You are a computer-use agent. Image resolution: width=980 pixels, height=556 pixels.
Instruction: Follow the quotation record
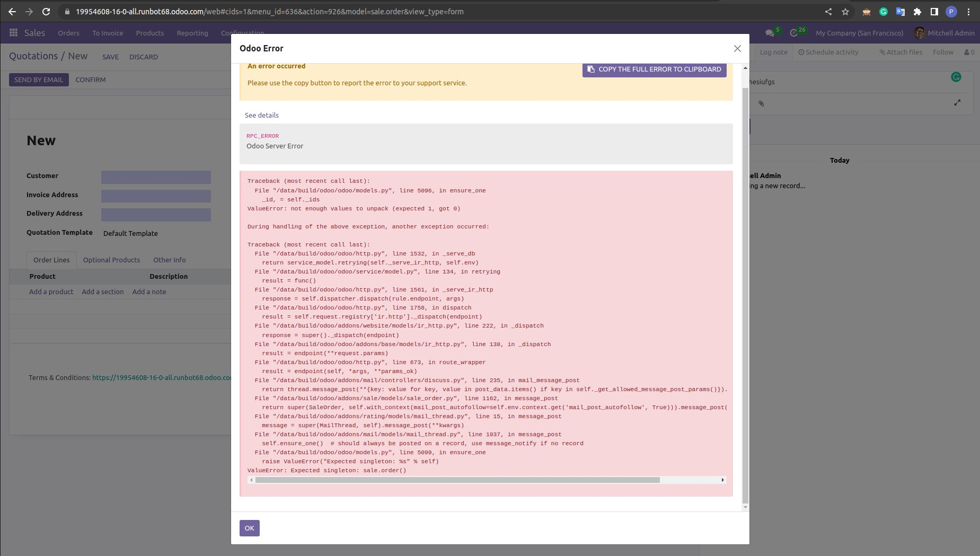942,52
